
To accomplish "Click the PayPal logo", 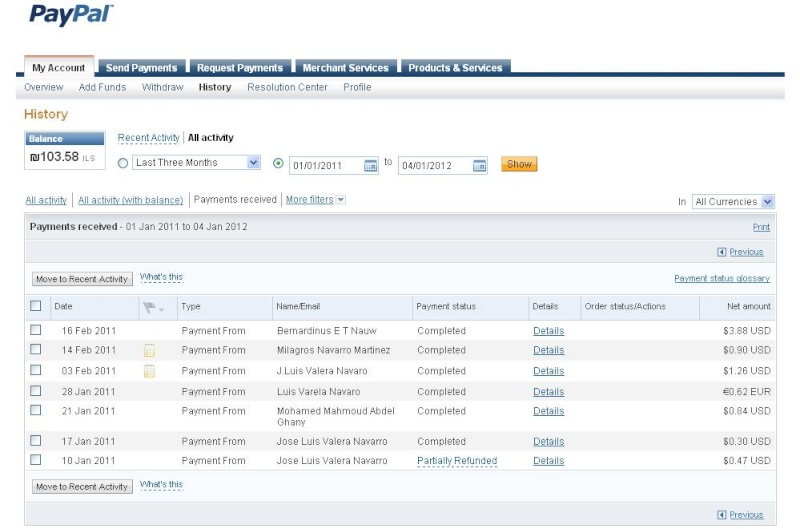I will (71, 14).
